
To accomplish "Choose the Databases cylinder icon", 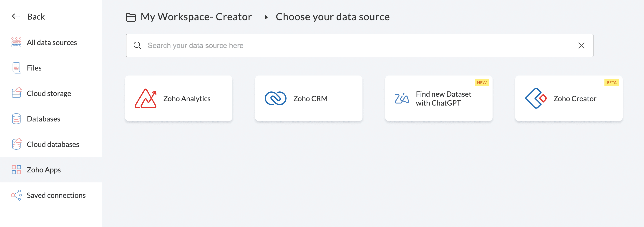I will [x=17, y=119].
